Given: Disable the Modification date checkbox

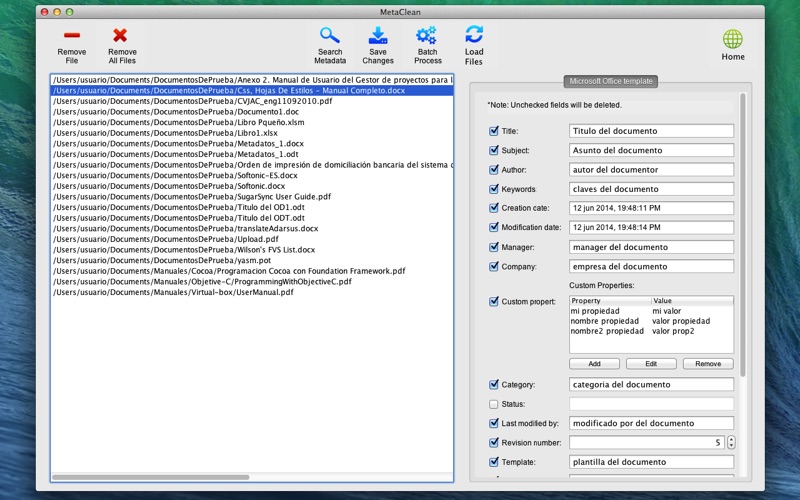Looking at the screenshot, I should click(493, 227).
